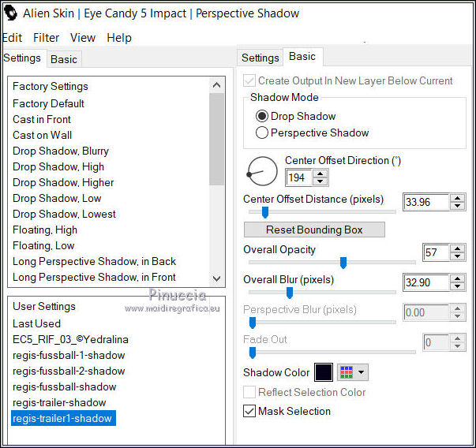This screenshot has width=476, height=448.
Task: Select Floating, High preset
Action: [x=45, y=230]
